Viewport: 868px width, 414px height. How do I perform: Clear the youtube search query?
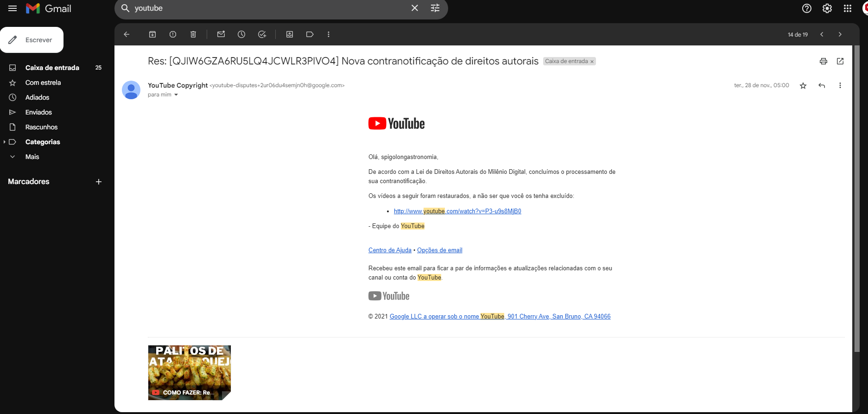tap(415, 8)
